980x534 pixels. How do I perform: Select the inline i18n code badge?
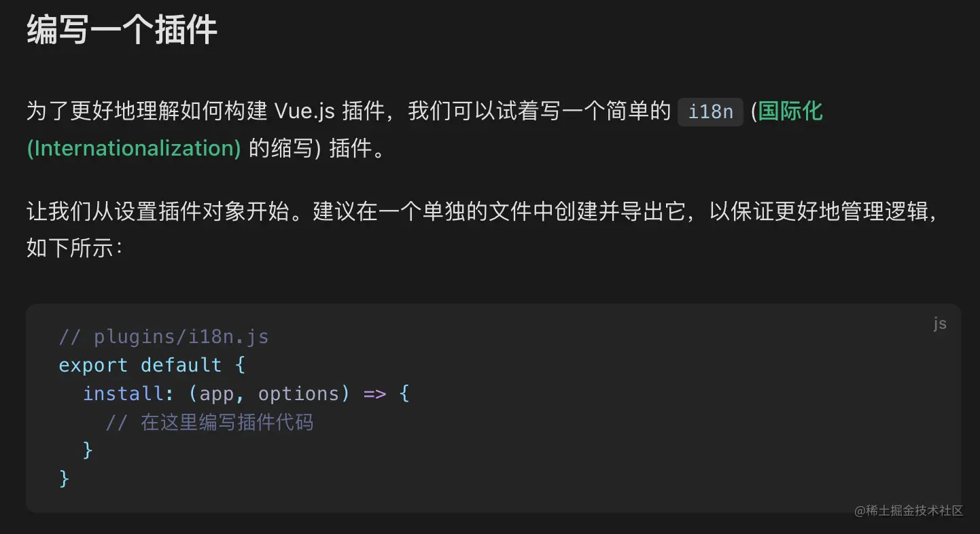[x=711, y=111]
